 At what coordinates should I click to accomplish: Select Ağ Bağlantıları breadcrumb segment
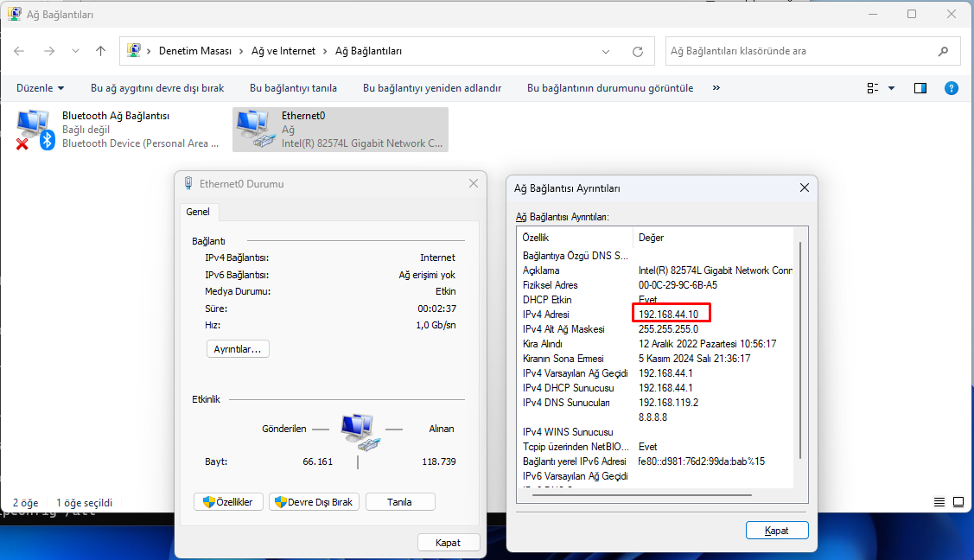pyautogui.click(x=368, y=51)
